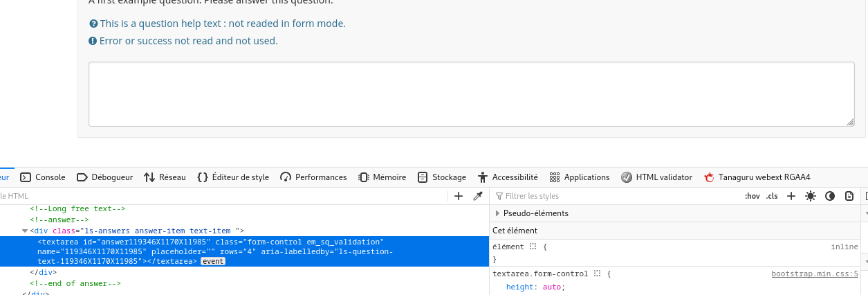
Task: Click the plus icon to create a new HTML node
Action: 458,197
